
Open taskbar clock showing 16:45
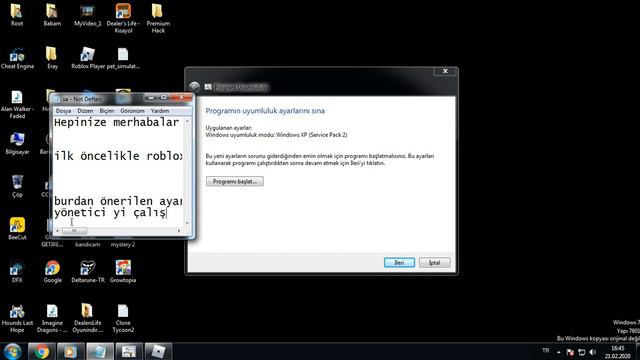(618, 352)
